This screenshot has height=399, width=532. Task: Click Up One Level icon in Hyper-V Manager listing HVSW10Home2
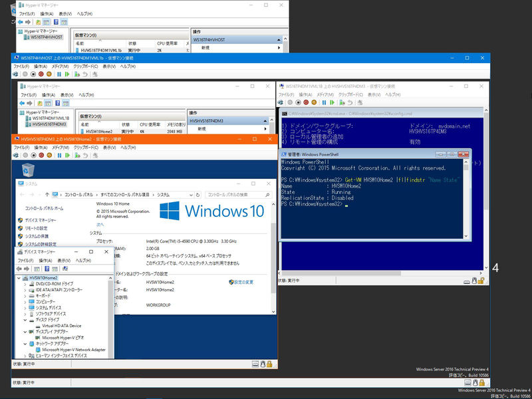tap(40, 103)
